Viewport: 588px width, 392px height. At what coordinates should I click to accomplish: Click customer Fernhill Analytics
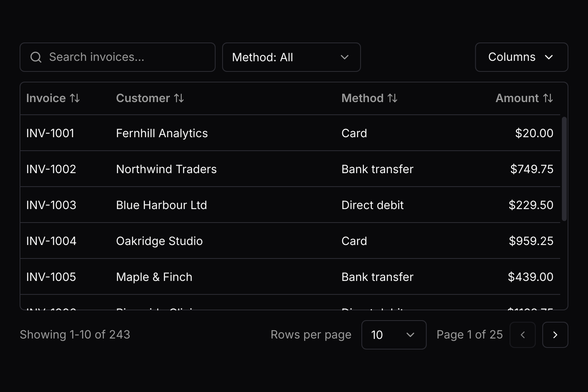[162, 133]
